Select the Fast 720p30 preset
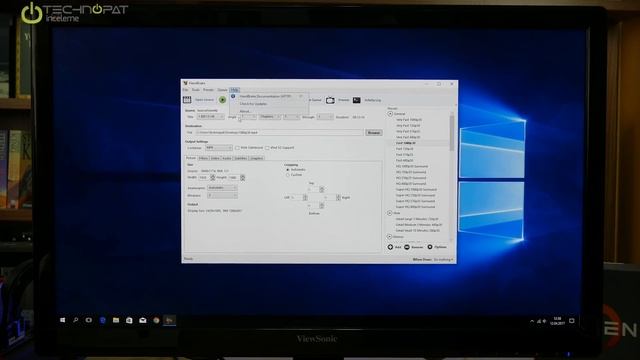The width and height of the screenshot is (640, 360). (x=404, y=149)
